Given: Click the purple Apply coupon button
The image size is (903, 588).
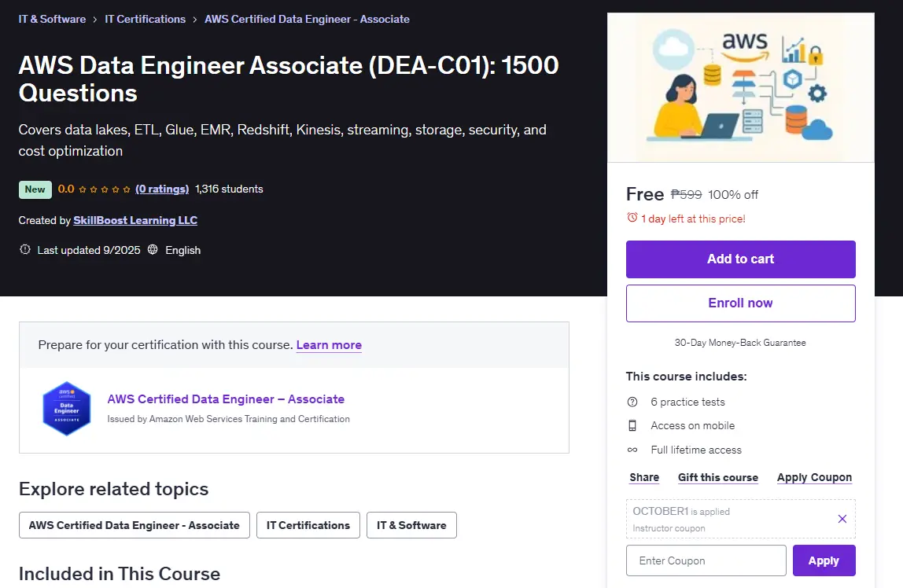Looking at the screenshot, I should pyautogui.click(x=824, y=560).
